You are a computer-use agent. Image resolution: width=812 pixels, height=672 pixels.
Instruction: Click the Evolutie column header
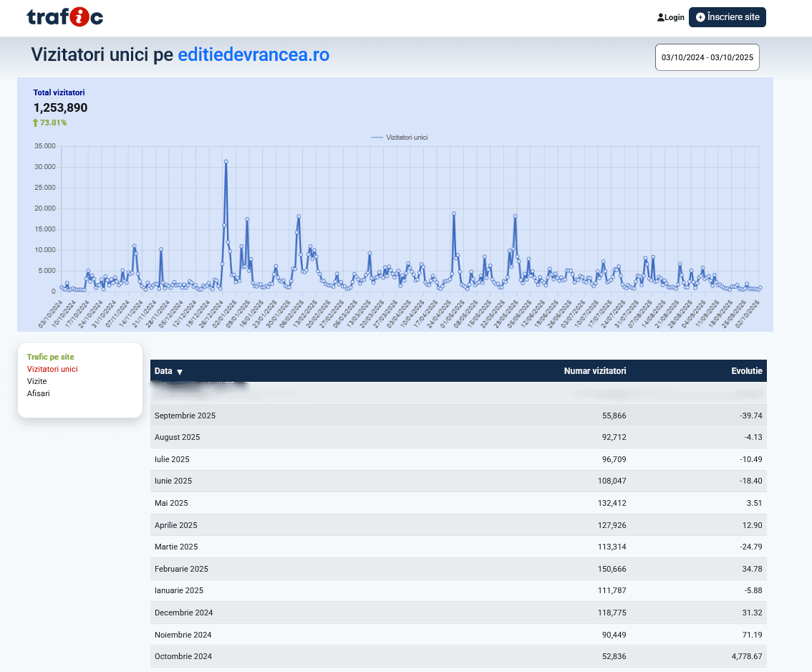click(x=746, y=371)
